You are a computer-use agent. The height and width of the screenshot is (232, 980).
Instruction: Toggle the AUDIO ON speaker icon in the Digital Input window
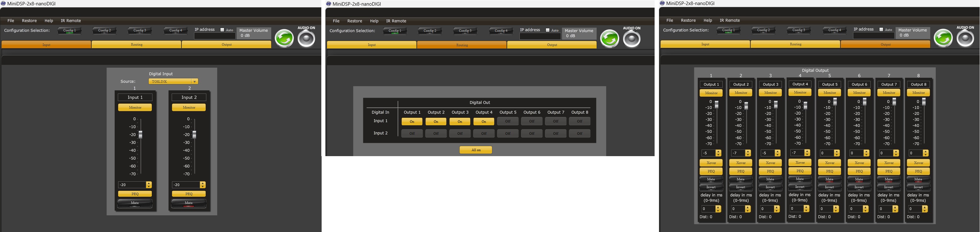point(306,38)
